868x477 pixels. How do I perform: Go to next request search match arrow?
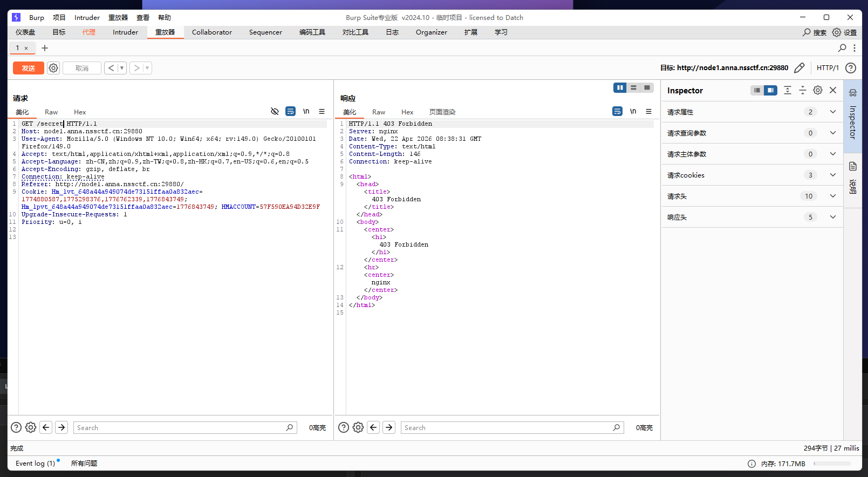[61, 427]
